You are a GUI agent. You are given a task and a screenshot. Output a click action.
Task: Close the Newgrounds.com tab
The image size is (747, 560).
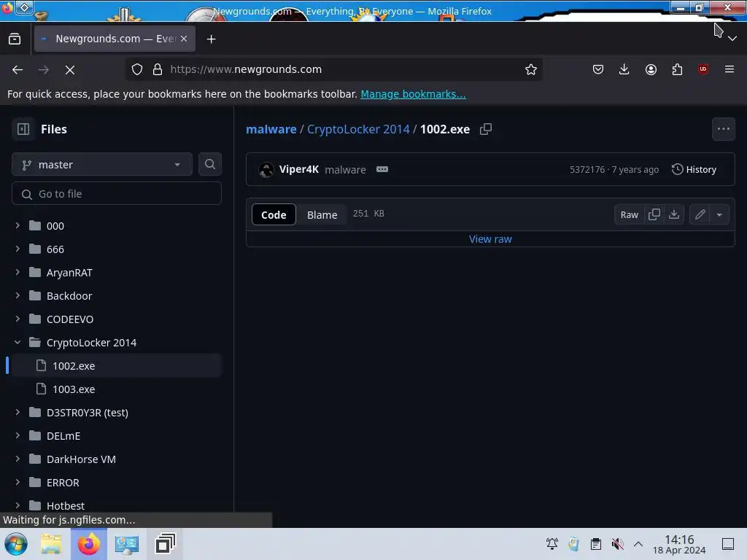(x=184, y=39)
